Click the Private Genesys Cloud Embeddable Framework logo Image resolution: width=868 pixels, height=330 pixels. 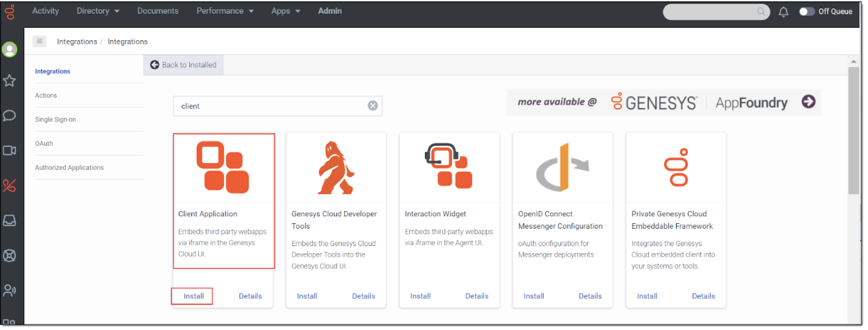coord(675,167)
